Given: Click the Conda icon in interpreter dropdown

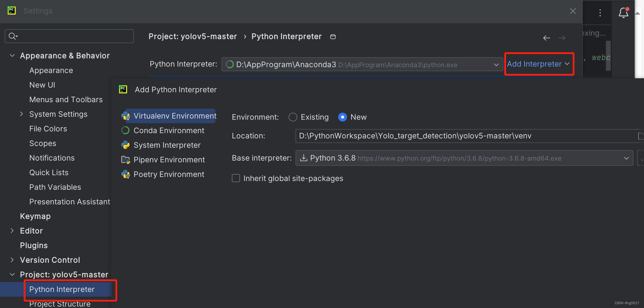Looking at the screenshot, I should pyautogui.click(x=230, y=65).
